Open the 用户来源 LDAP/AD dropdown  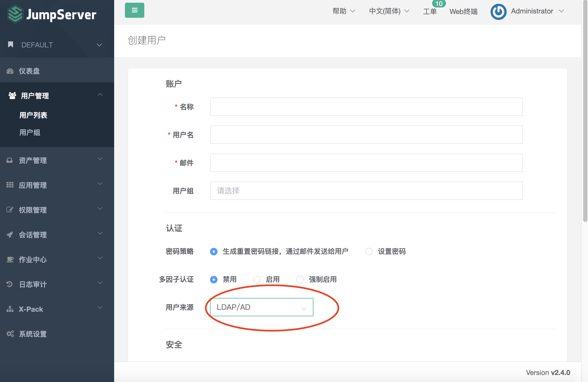(x=262, y=307)
